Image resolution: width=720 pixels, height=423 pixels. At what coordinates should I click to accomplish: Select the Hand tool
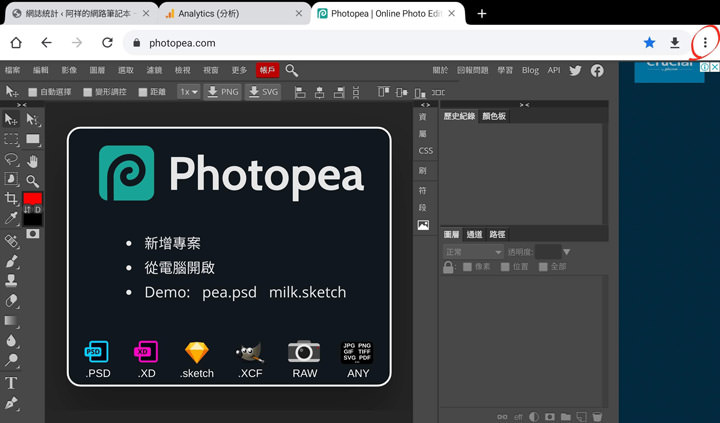(x=32, y=161)
